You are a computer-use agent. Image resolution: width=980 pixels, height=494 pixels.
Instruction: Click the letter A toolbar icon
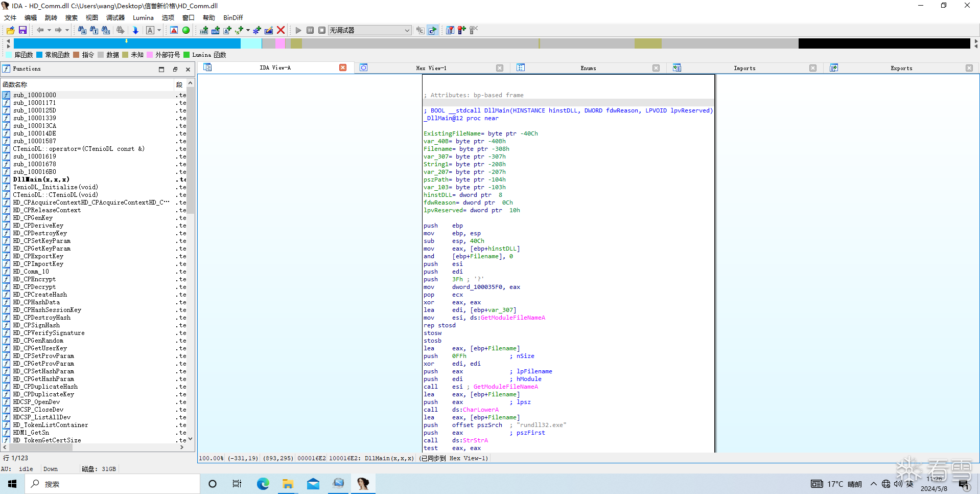pyautogui.click(x=150, y=30)
